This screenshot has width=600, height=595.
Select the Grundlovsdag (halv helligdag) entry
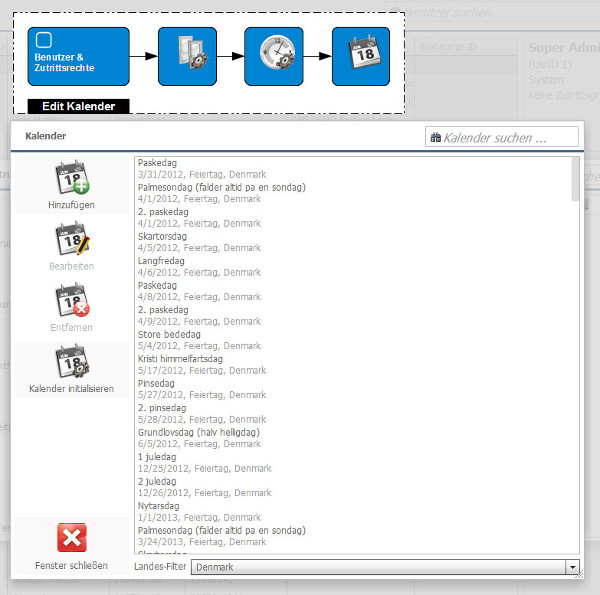tap(200, 438)
